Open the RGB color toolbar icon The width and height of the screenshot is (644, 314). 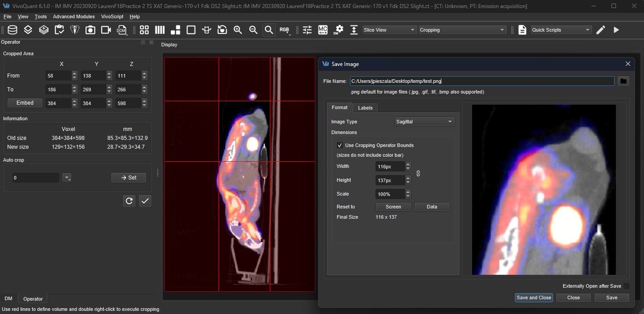pos(284,30)
